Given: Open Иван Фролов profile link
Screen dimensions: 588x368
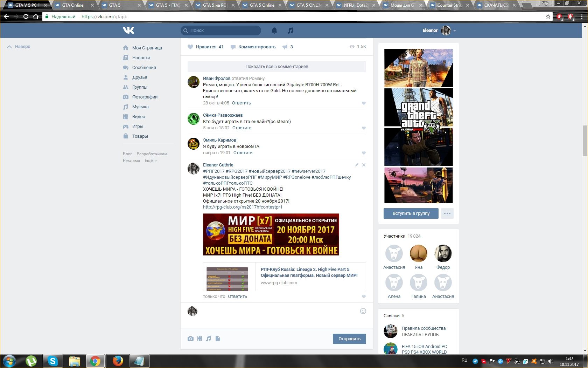Looking at the screenshot, I should click(217, 78).
